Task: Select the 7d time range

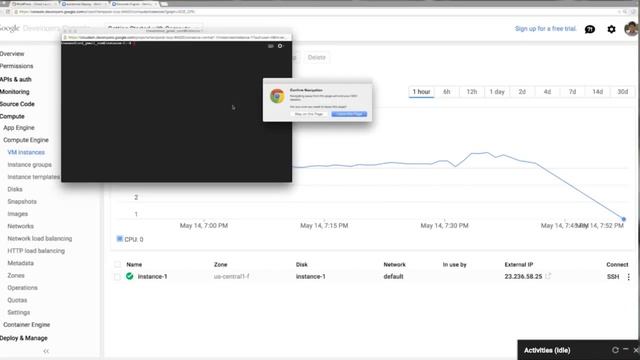Action: (x=572, y=92)
